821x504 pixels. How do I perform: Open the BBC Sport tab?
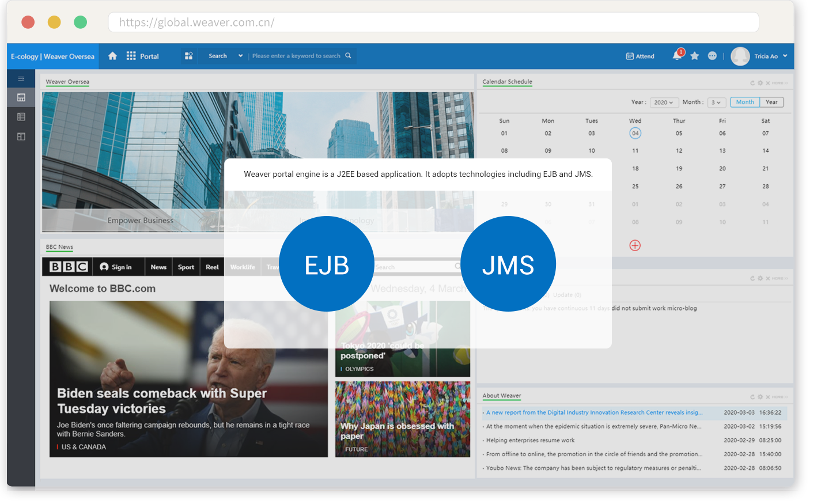point(186,267)
